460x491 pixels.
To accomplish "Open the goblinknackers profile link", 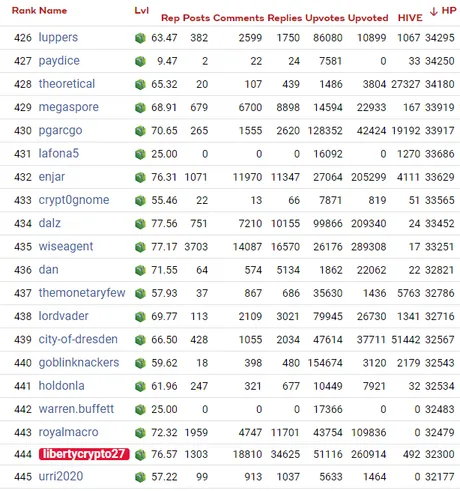I will (x=79, y=362).
